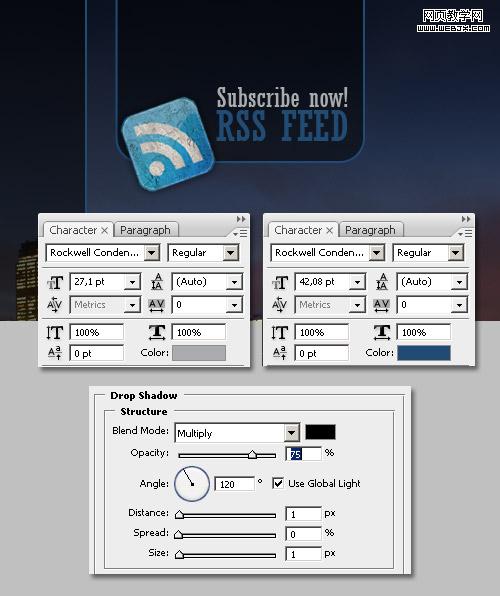Viewport: 500px width, 596px height.
Task: Click tracking icon in left Character panel
Action: point(156,305)
